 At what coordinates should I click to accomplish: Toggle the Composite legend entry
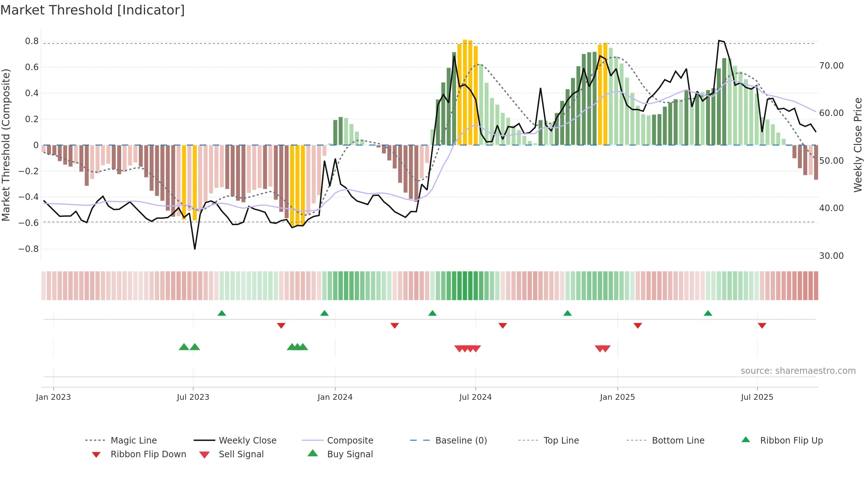[x=337, y=440]
